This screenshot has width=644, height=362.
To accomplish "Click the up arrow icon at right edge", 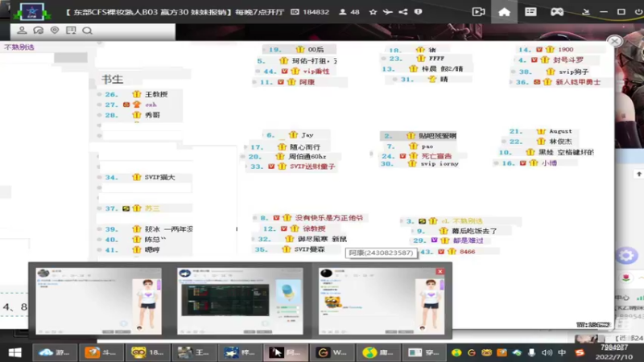I will 638,175.
